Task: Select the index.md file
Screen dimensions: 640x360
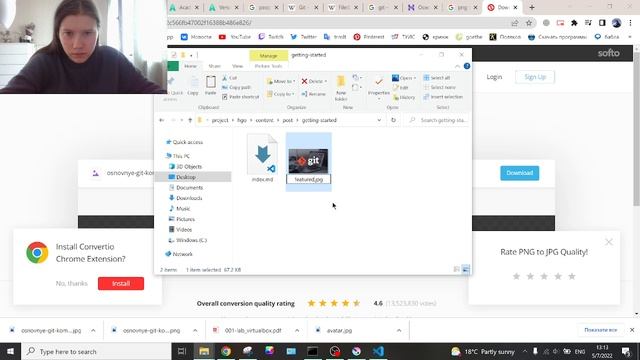Action: click(262, 158)
